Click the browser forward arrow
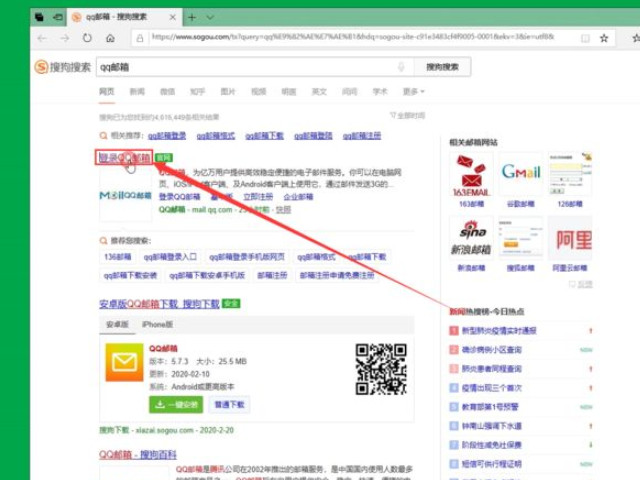The height and width of the screenshot is (480, 640). click(64, 38)
